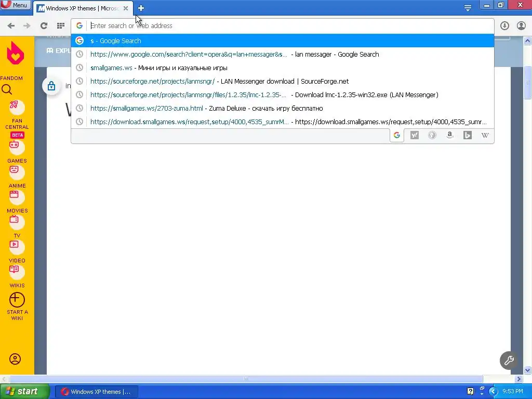532x399 pixels.
Task: Search with Bing engine icon
Action: tap(467, 136)
